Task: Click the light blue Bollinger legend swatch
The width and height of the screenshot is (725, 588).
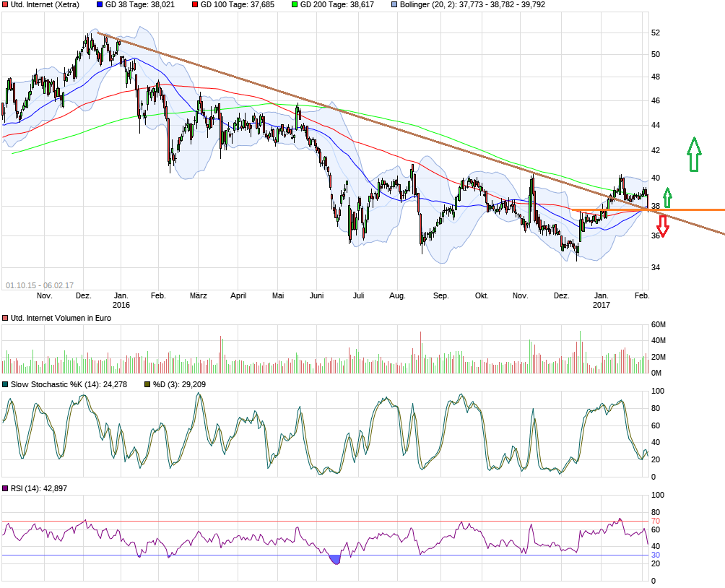Action: pos(394,4)
